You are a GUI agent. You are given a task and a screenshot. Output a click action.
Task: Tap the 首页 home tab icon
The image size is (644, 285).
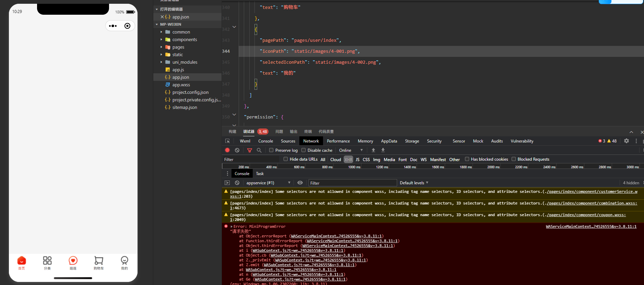(x=22, y=261)
